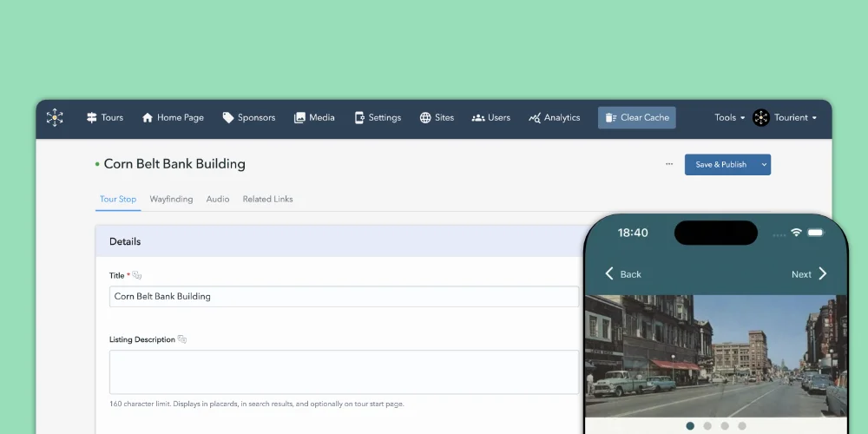868x434 pixels.
Task: Tap Back in the phone preview
Action: 622,274
